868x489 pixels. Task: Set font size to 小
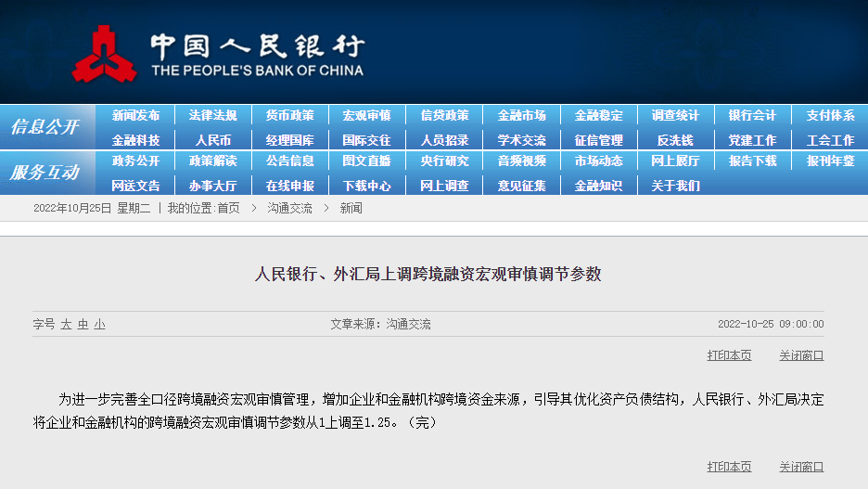pyautogui.click(x=99, y=324)
